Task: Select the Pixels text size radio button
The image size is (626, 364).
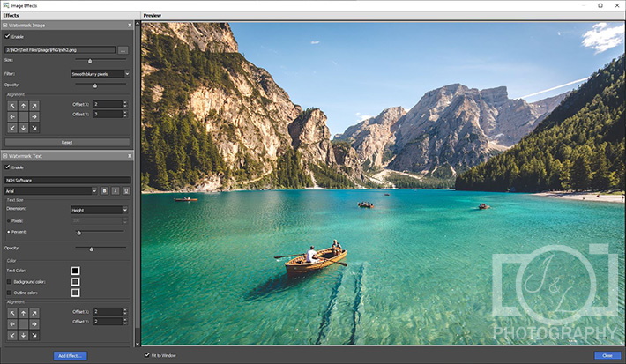Action: [x=8, y=220]
